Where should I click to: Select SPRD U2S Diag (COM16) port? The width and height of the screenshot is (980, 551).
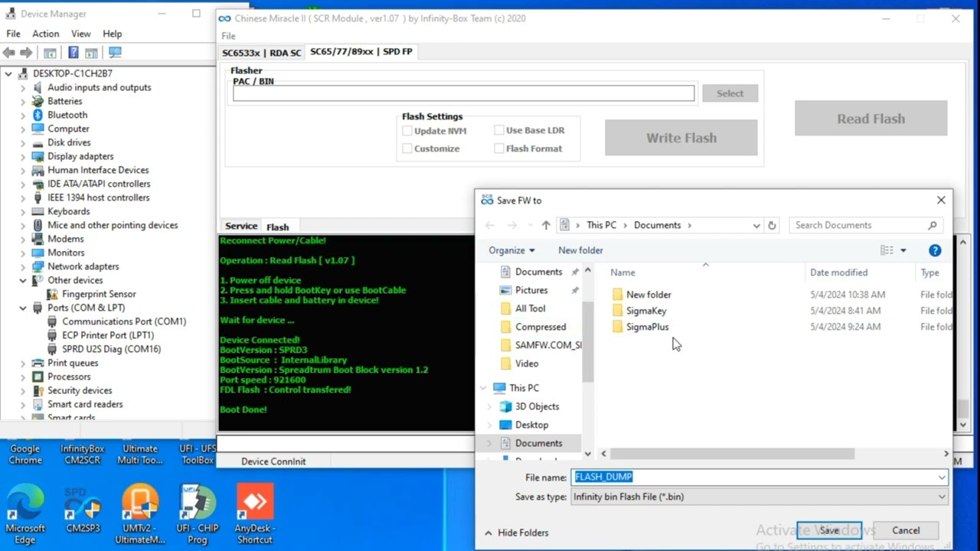111,349
